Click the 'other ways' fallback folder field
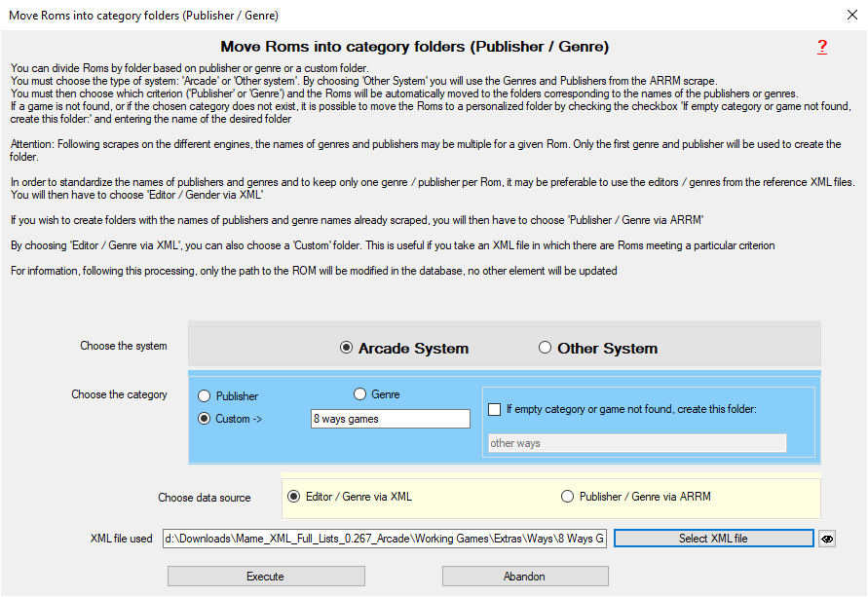The image size is (868, 597). pyautogui.click(x=636, y=443)
